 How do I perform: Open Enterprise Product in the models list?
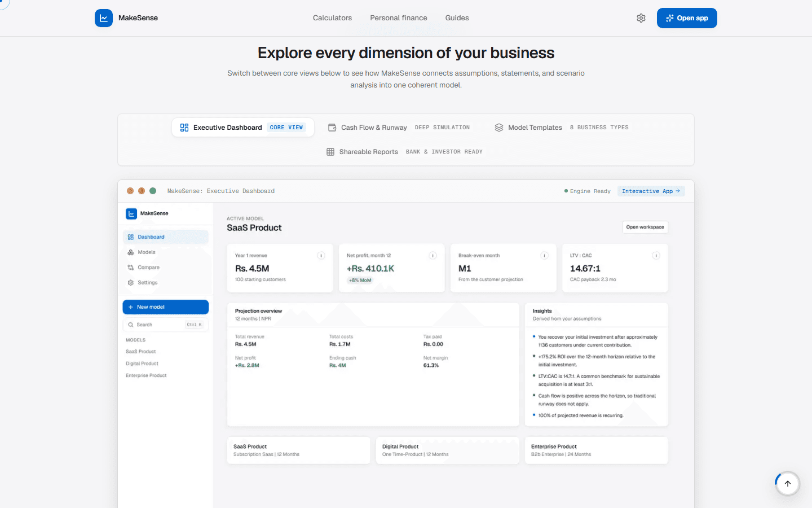[x=146, y=375]
